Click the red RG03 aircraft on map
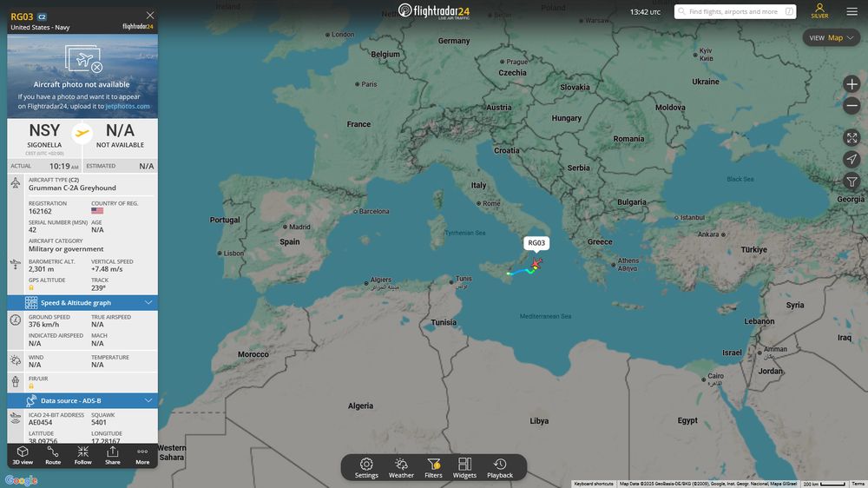This screenshot has width=868, height=488. tap(536, 262)
